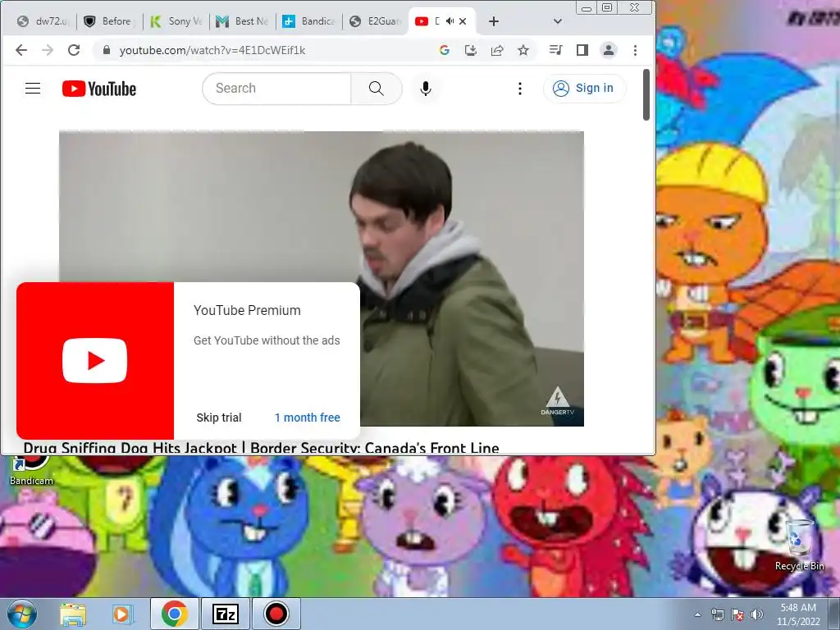Click 1 month free link
Screen dimensions: 840x630
coord(308,418)
